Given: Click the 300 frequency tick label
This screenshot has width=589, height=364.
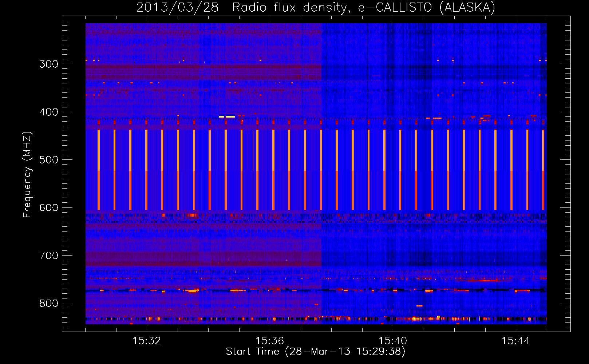Looking at the screenshot, I should tap(49, 64).
